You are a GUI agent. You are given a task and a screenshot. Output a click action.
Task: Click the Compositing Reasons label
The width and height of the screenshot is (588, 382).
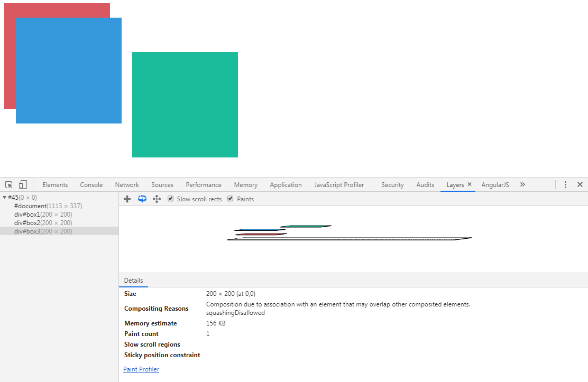[x=157, y=309]
